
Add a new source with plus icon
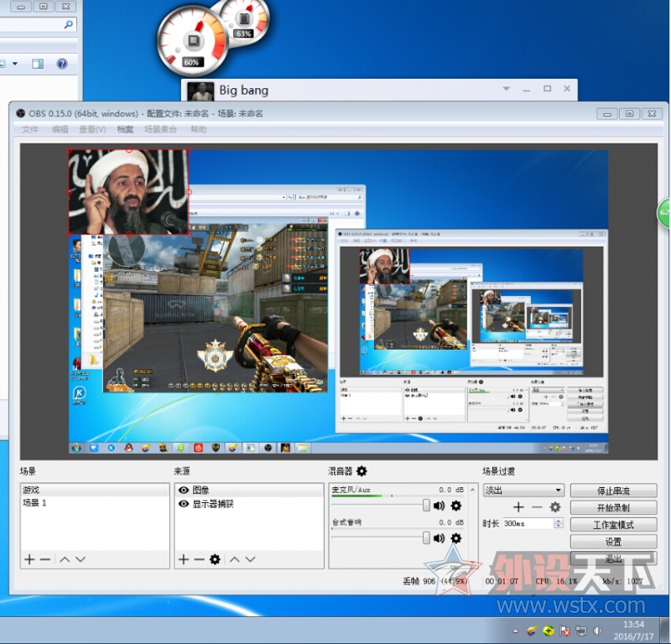tap(184, 559)
